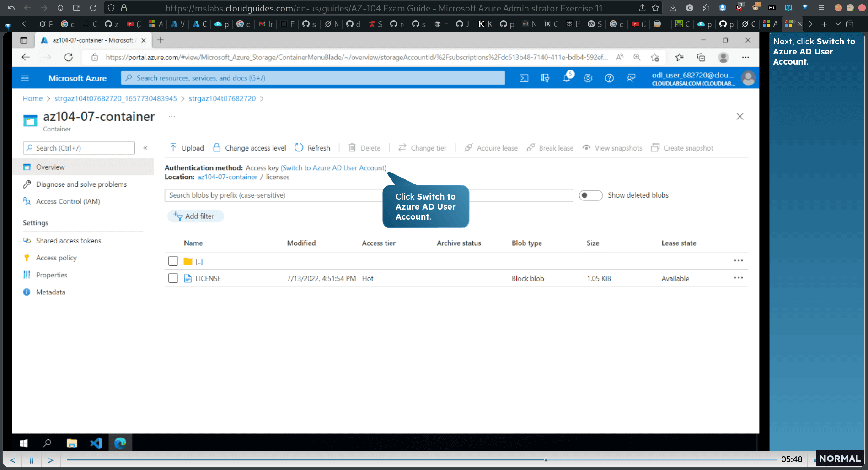The height and width of the screenshot is (470, 868).
Task: Click the Break lease button
Action: [x=550, y=148]
